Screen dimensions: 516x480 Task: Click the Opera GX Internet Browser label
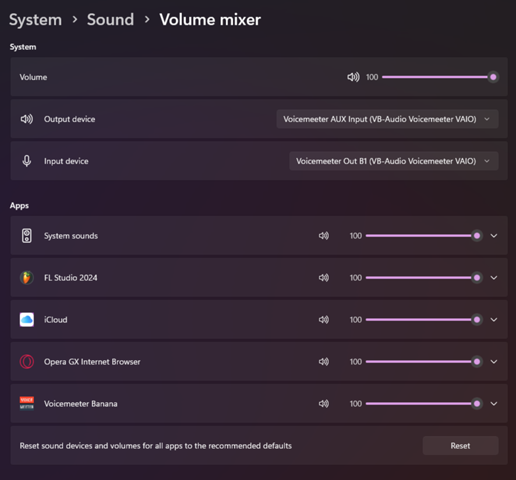click(x=92, y=362)
